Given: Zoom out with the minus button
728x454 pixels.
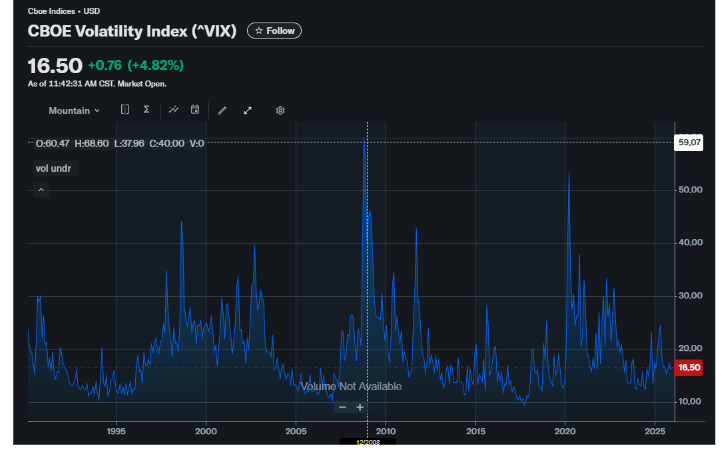Looking at the screenshot, I should click(x=342, y=407).
